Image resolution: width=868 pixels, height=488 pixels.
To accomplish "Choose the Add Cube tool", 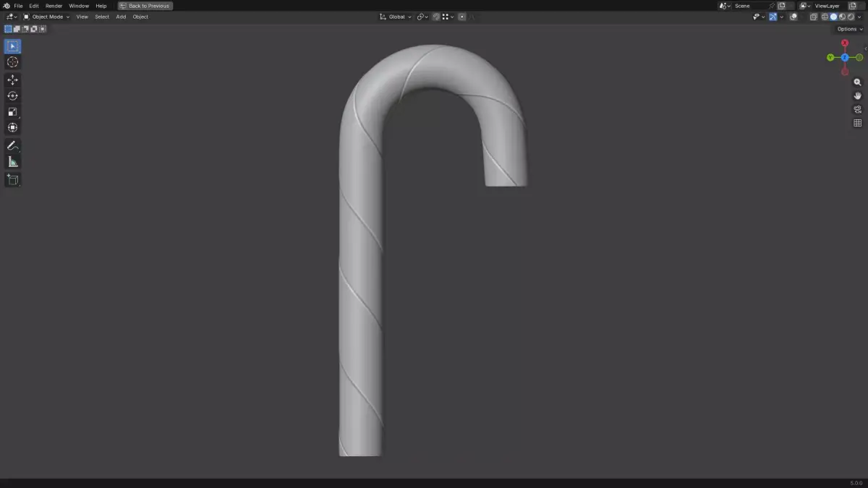I will tap(12, 179).
